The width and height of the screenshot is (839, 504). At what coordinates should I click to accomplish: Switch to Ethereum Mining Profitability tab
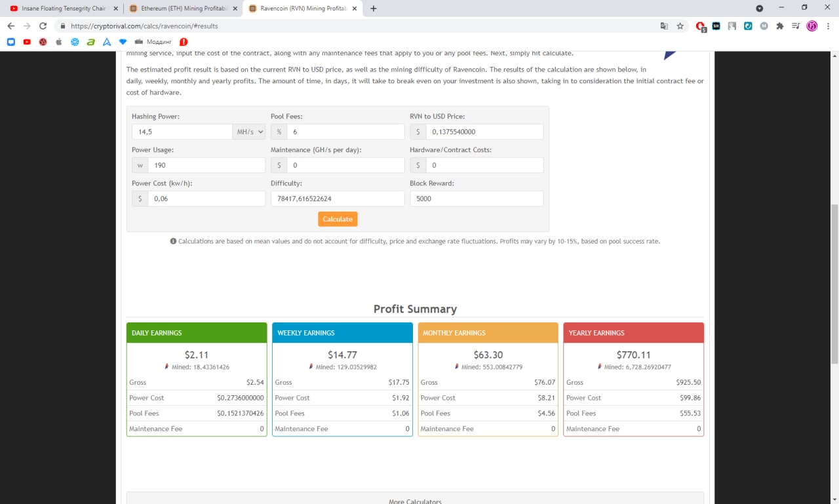point(182,9)
